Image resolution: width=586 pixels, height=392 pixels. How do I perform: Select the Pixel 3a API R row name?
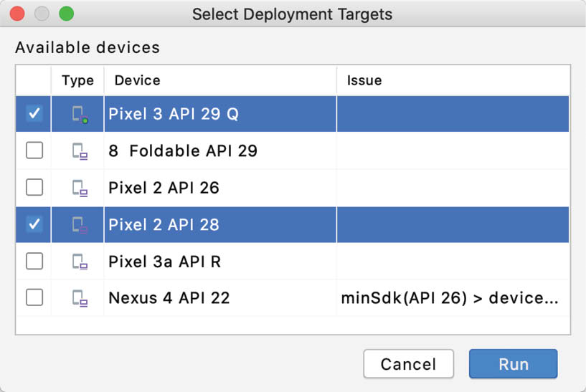click(164, 262)
